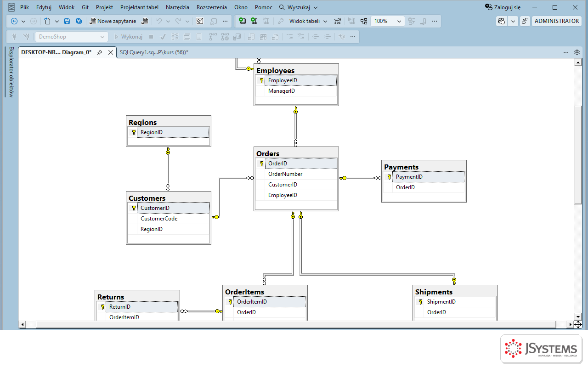Click the horizontal scrollbar left arrow

pos(23,325)
